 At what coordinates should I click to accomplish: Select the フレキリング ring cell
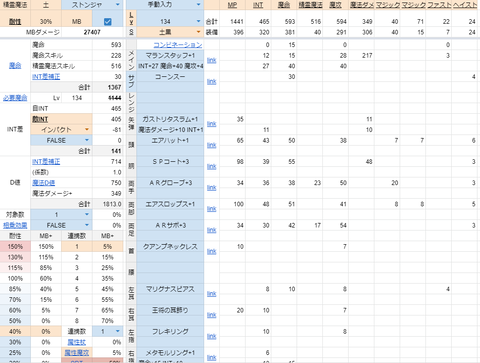pos(170,331)
